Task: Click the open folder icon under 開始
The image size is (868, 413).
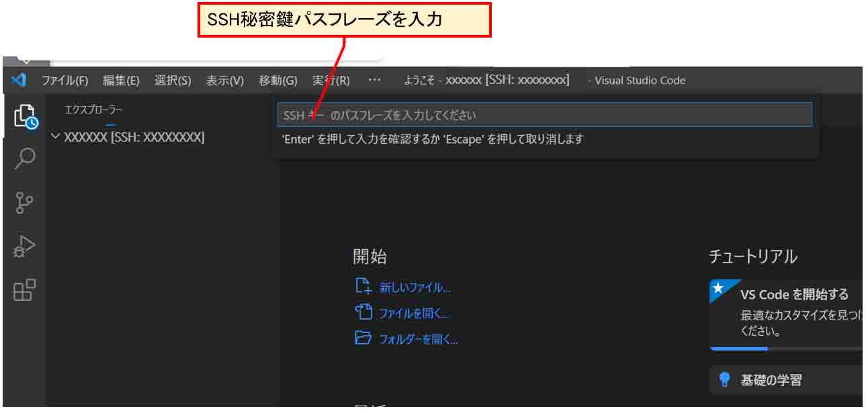Action: click(363, 338)
